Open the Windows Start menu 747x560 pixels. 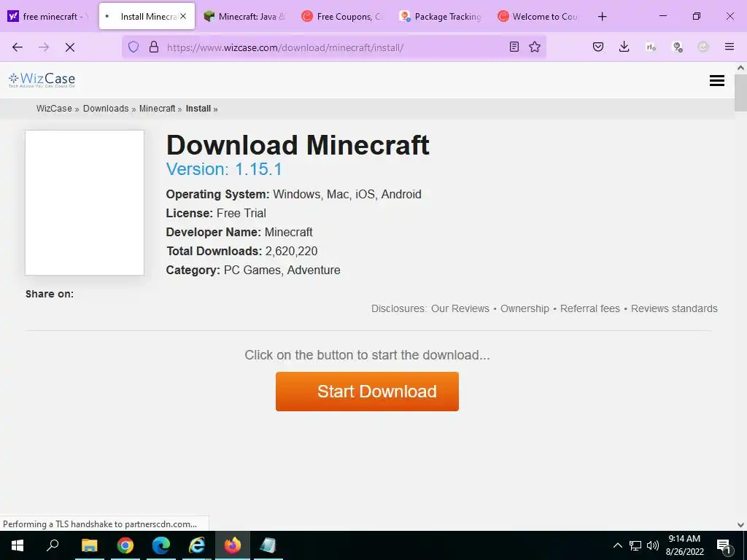(18, 545)
